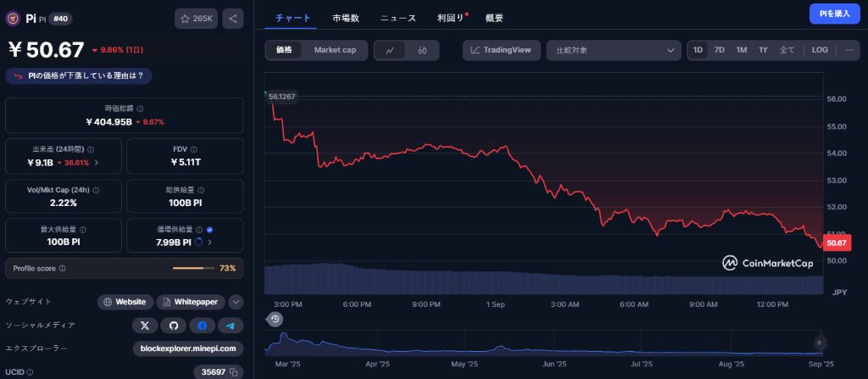This screenshot has height=379, width=868.
Task: Click the ￥404.95B market cap value
Action: pos(108,122)
